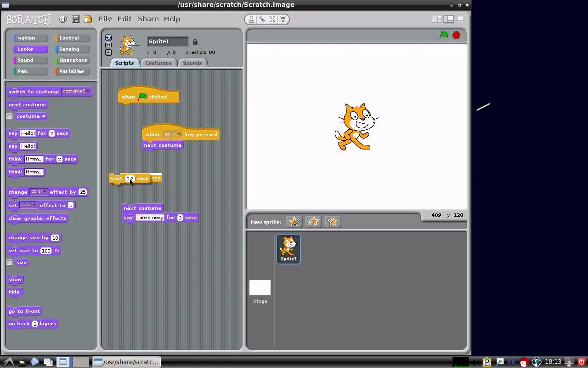
Task: Click the green flag to start scripts
Action: pyautogui.click(x=444, y=35)
